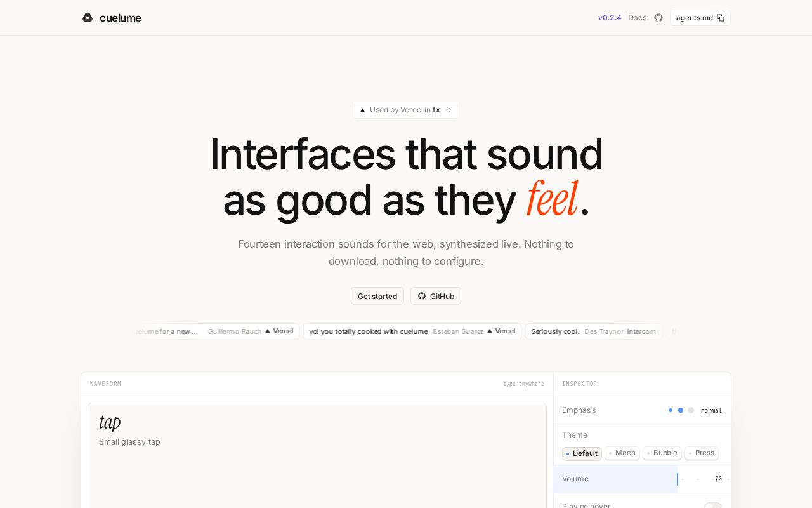
Task: Select the grey third Emphasis dot
Action: 691,410
